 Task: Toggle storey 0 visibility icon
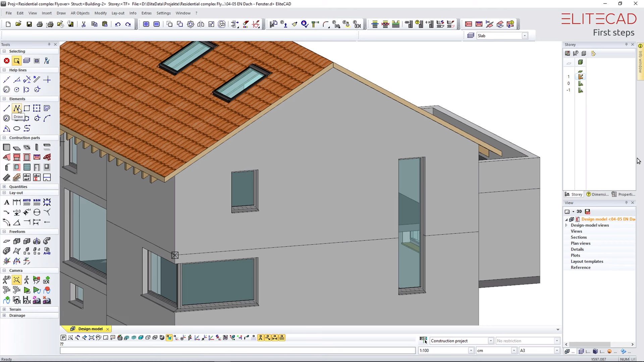[x=581, y=83]
